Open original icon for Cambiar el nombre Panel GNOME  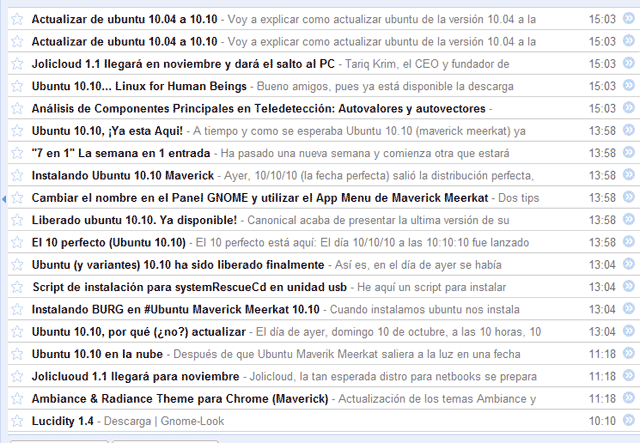(x=629, y=197)
